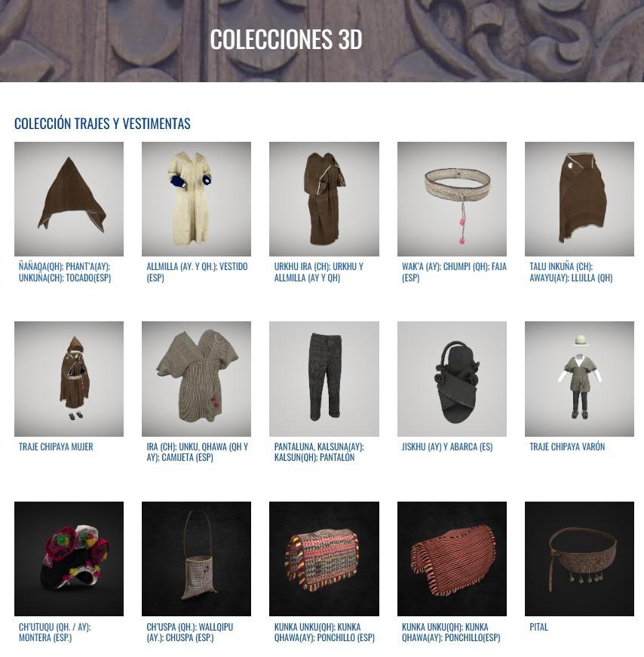
Task: Open the red striped ponchillo thumbnail
Action: (452, 558)
